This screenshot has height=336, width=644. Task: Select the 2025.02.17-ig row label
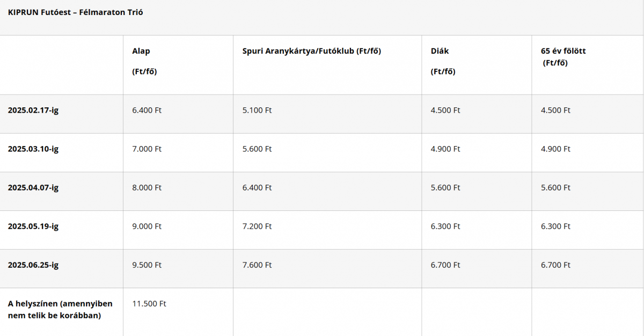(33, 110)
